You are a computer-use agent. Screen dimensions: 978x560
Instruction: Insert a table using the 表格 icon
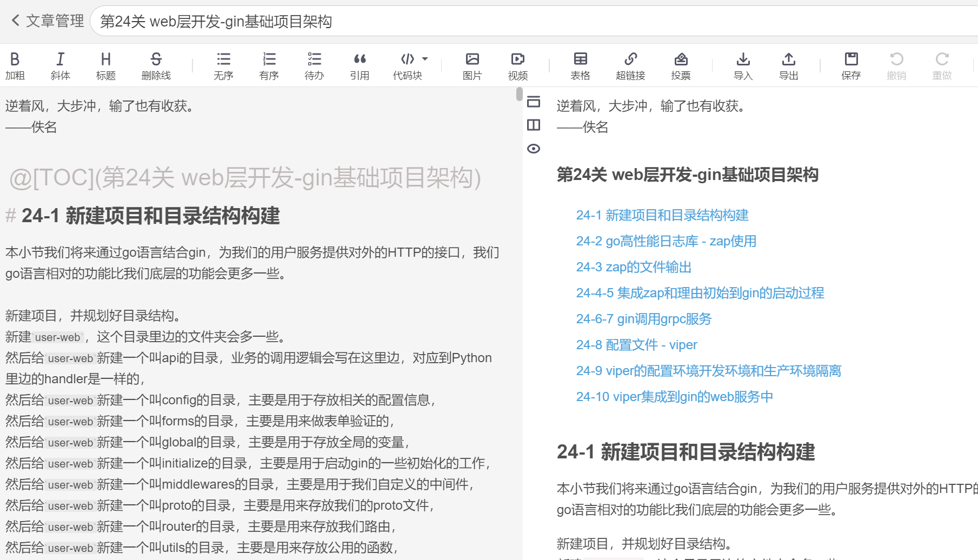click(x=580, y=65)
